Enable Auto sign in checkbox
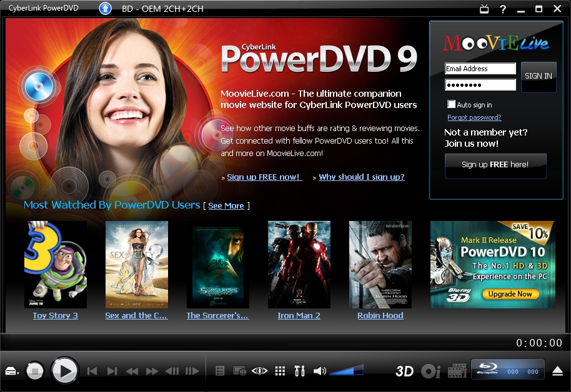 pos(451,104)
